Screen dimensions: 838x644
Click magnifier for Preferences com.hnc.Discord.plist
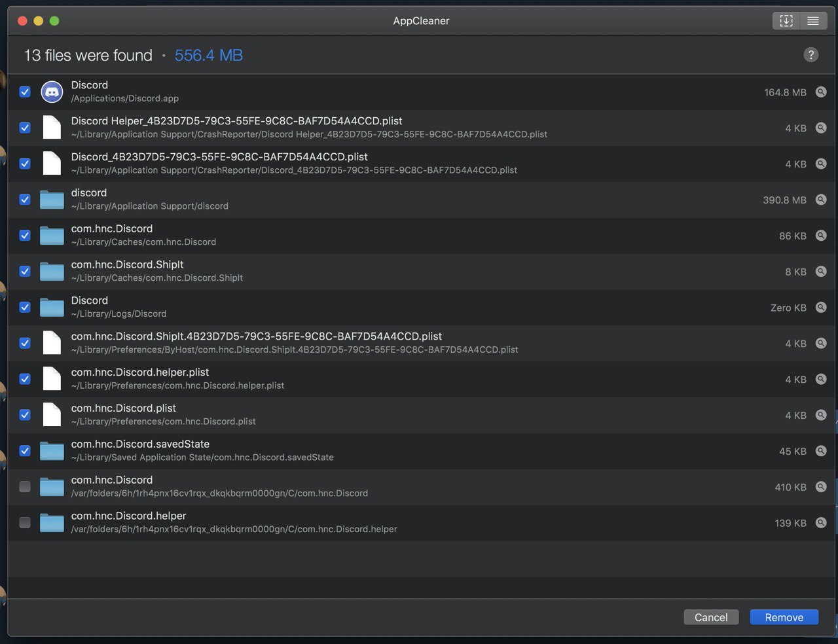click(821, 415)
